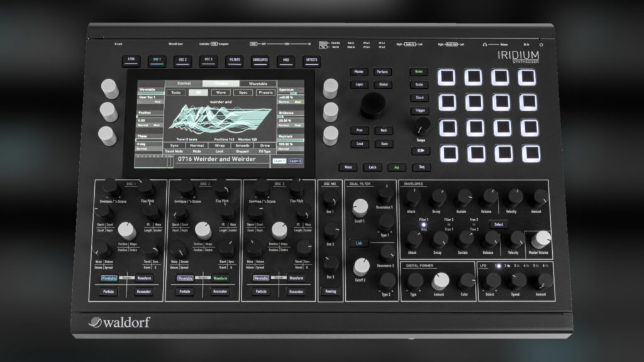The image size is (644, 362).
Task: Select the OSC 3 section button
Action: [x=209, y=61]
